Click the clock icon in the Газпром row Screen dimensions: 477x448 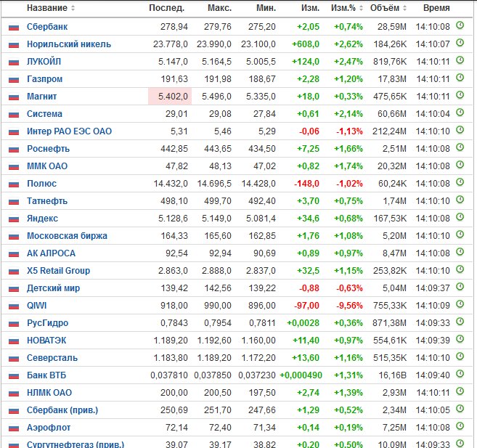pos(460,78)
